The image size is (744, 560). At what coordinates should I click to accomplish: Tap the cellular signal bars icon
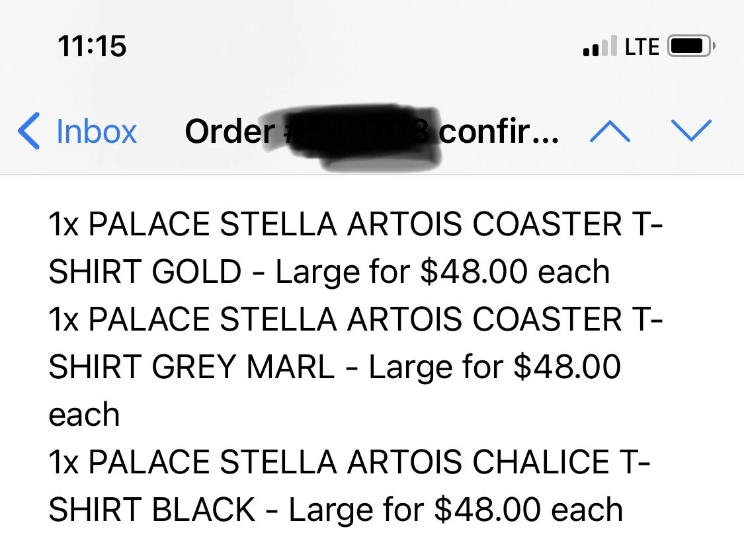(x=600, y=46)
